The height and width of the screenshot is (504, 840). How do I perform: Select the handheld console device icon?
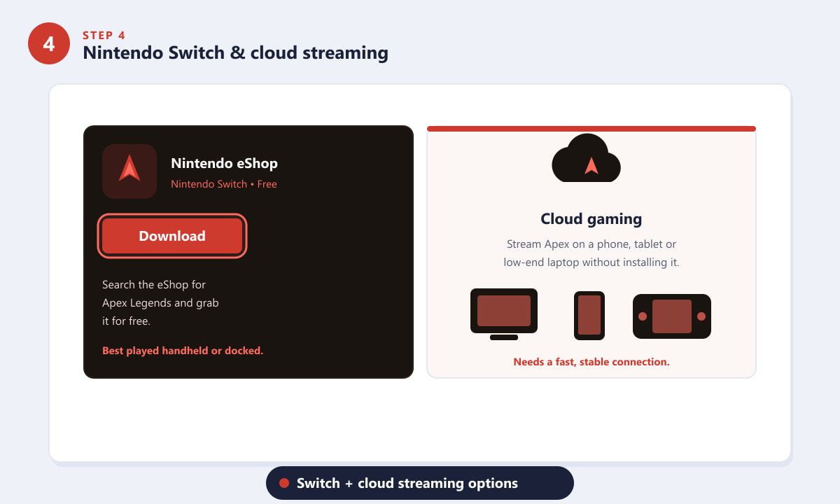pos(672,316)
